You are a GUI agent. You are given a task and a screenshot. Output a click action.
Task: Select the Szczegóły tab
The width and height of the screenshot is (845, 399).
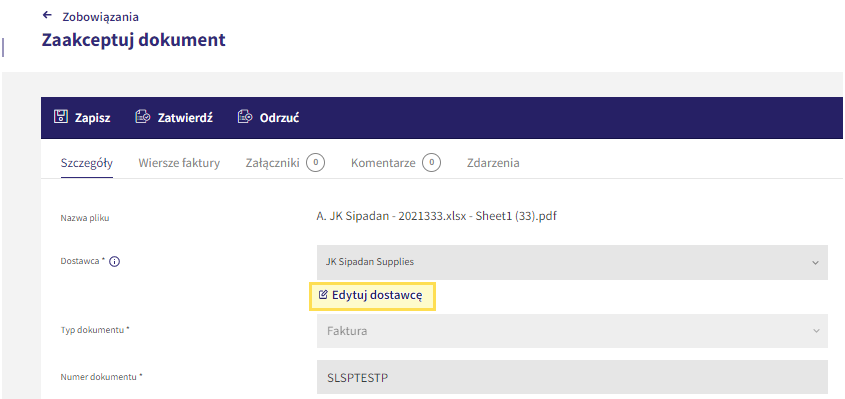[x=87, y=163]
